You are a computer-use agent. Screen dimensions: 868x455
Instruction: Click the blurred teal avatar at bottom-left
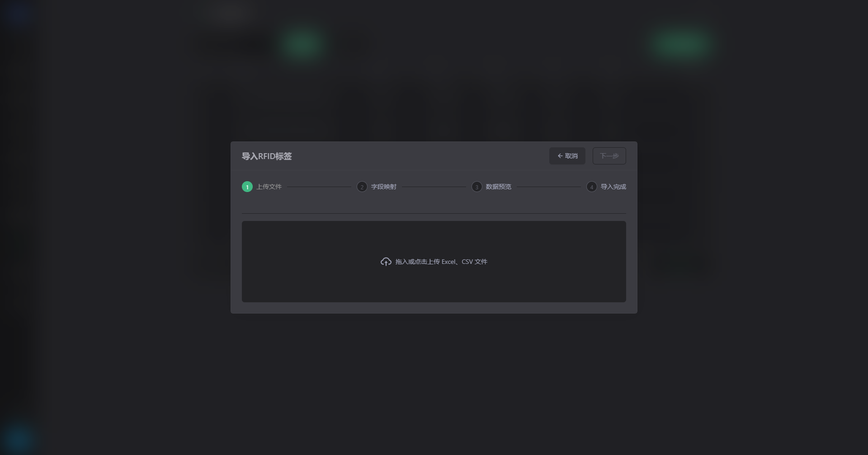[18, 438]
